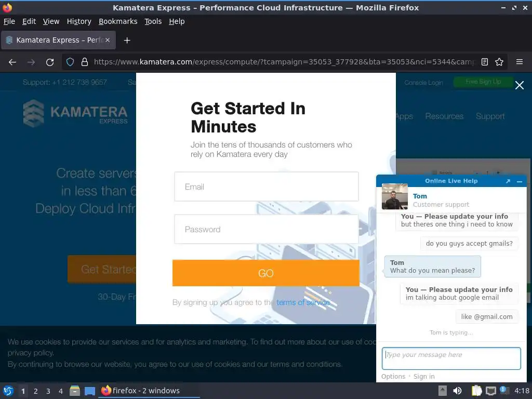Open the removable media eject tray icon

pyautogui.click(x=443, y=391)
